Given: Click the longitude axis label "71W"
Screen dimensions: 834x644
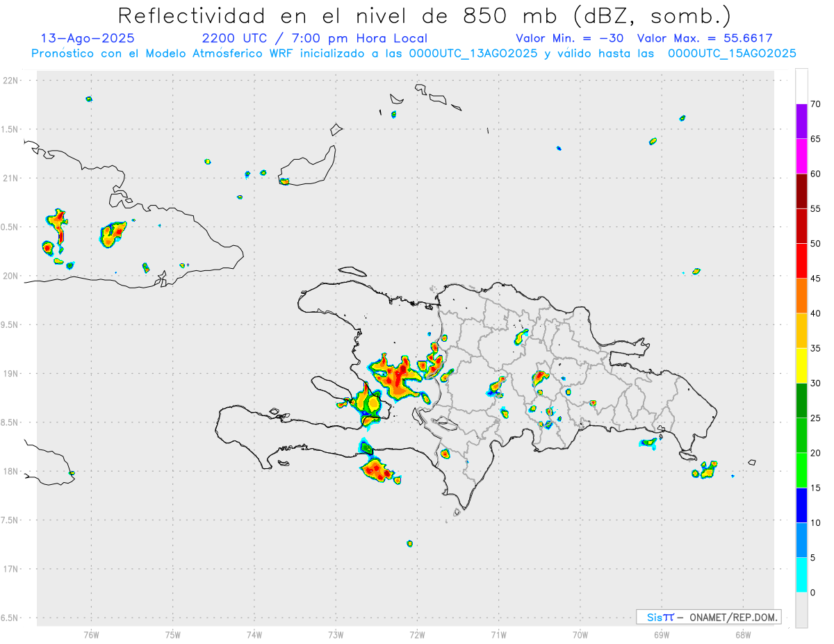Looking at the screenshot, I should coord(498,634).
